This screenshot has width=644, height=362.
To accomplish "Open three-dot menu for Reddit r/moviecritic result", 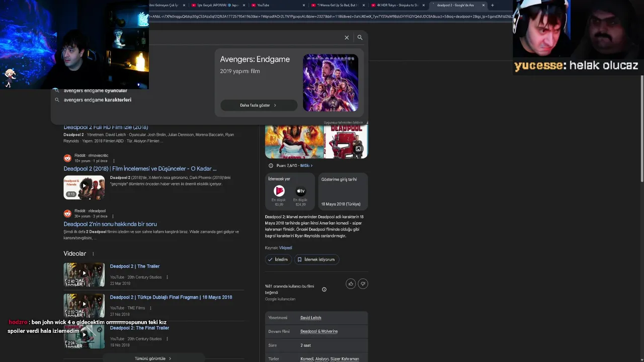I will pyautogui.click(x=114, y=161).
